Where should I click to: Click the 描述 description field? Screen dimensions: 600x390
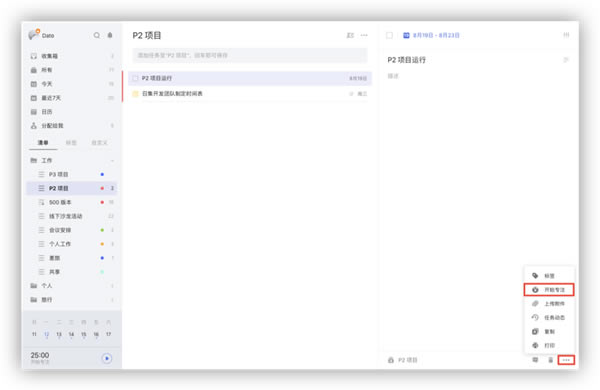pyautogui.click(x=393, y=76)
